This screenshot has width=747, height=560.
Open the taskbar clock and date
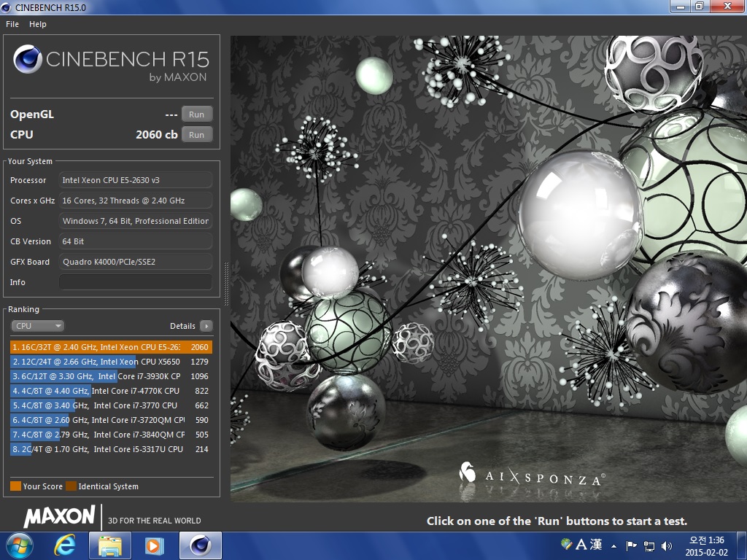coord(706,546)
